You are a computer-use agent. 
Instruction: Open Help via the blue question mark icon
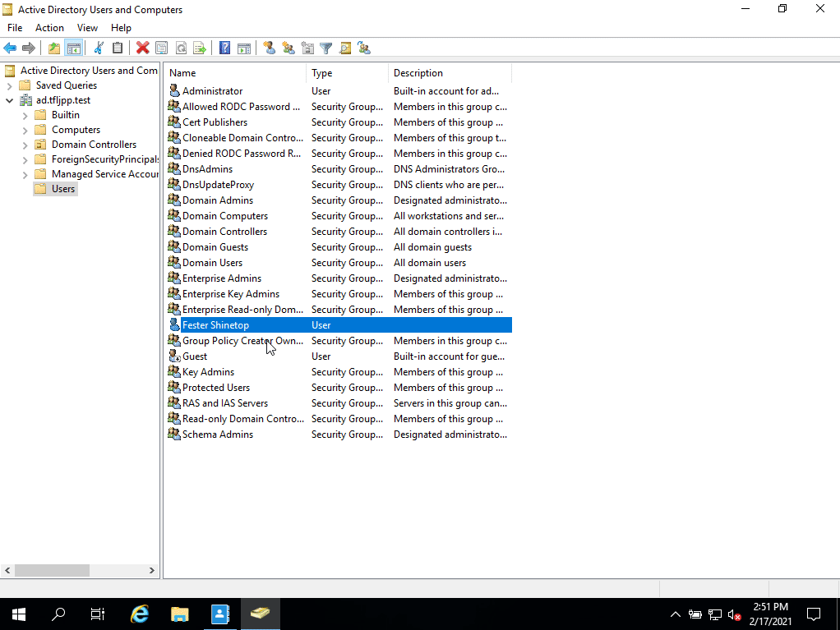(x=225, y=48)
